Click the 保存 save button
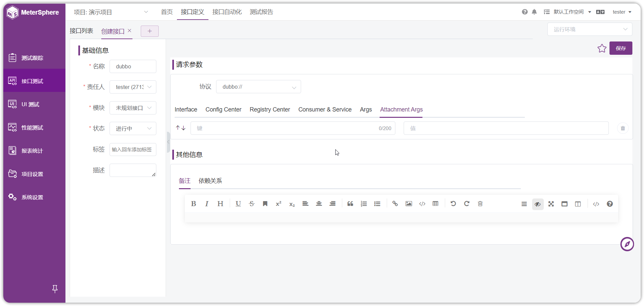644x306 pixels. click(x=621, y=48)
